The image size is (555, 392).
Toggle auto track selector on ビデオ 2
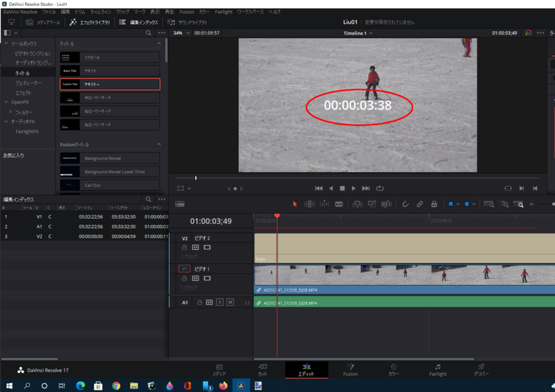click(x=195, y=247)
